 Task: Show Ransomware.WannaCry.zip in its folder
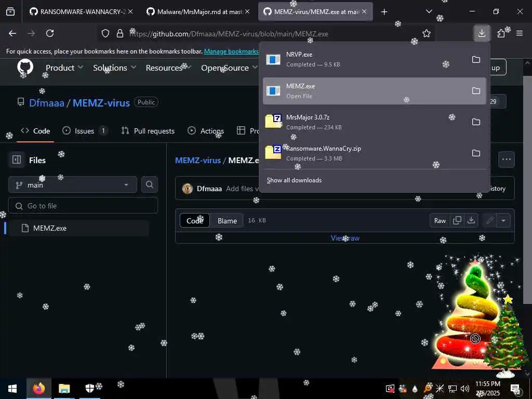tap(476, 153)
